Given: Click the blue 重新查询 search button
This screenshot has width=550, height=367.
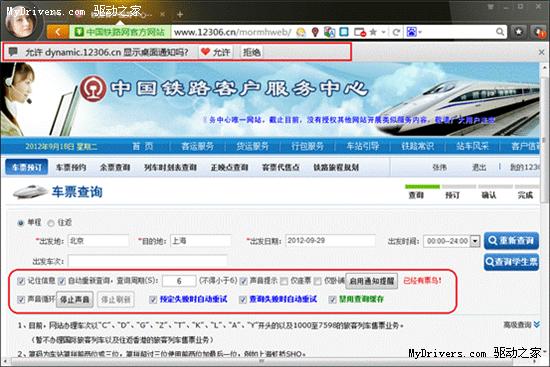Looking at the screenshot, I should coord(511,241).
